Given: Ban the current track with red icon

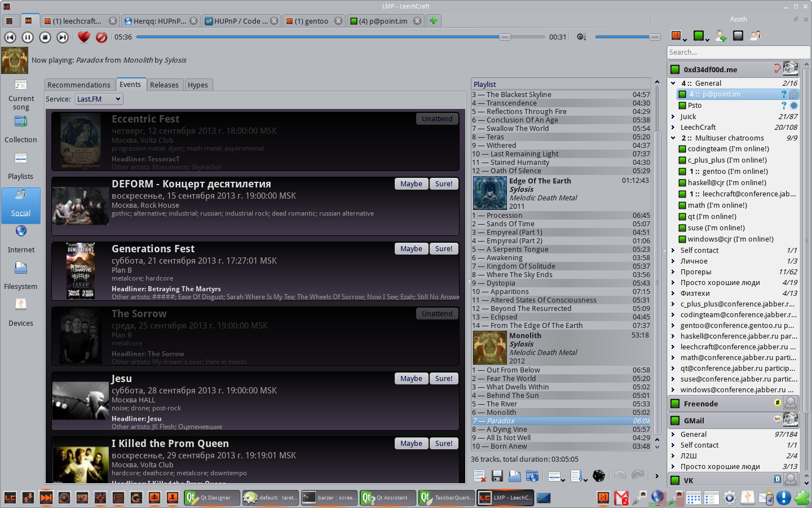Looking at the screenshot, I should point(101,37).
